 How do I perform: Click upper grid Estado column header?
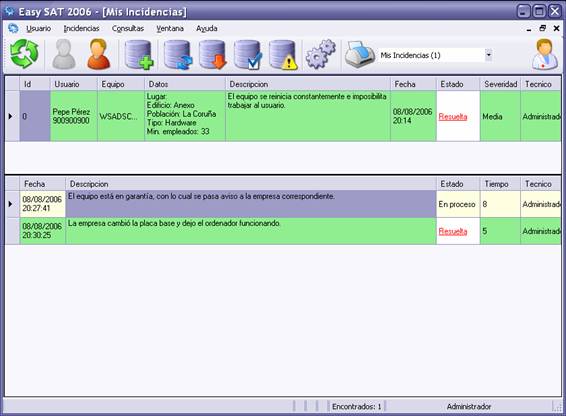click(x=458, y=84)
